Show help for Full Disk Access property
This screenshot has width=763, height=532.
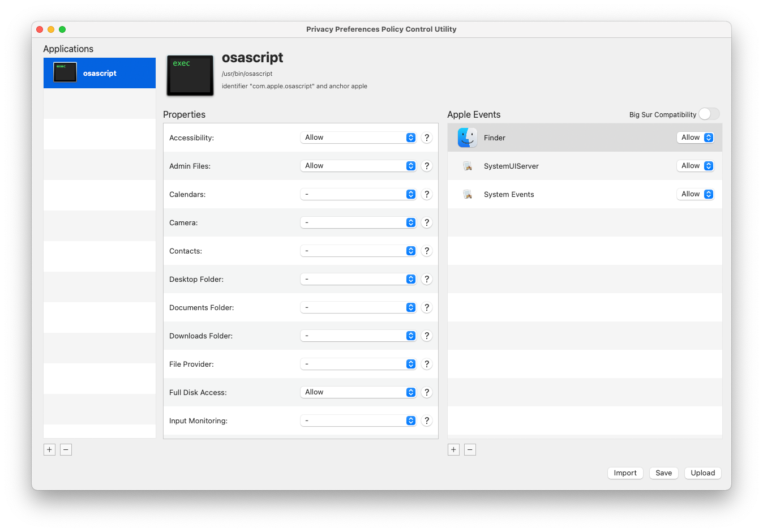point(427,392)
